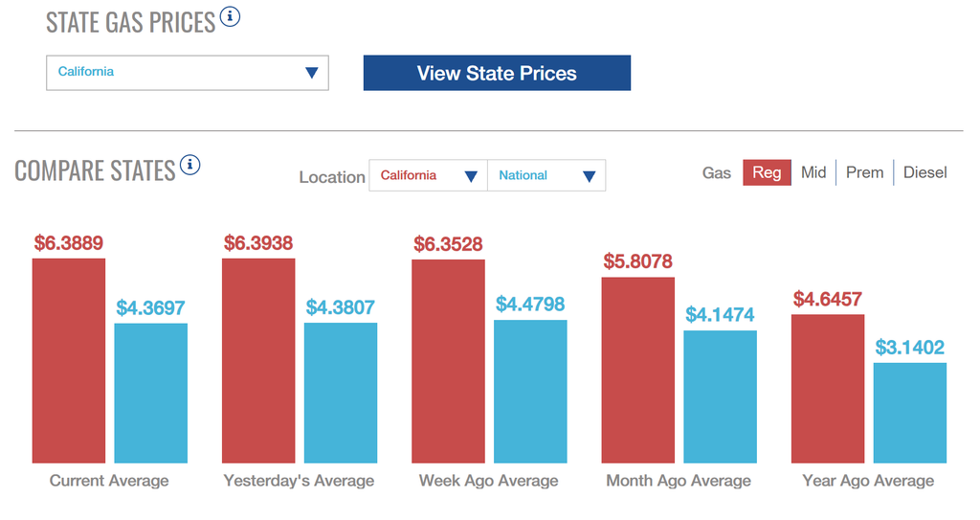Click info icon beside Compare States
The image size is (980, 520).
(190, 165)
